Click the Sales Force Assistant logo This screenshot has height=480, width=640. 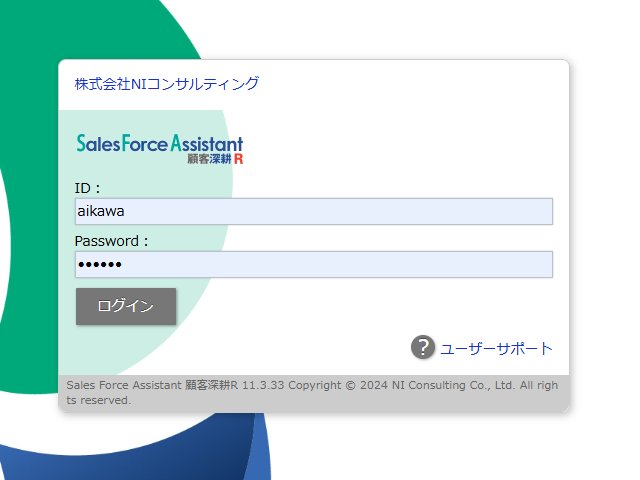pos(160,149)
